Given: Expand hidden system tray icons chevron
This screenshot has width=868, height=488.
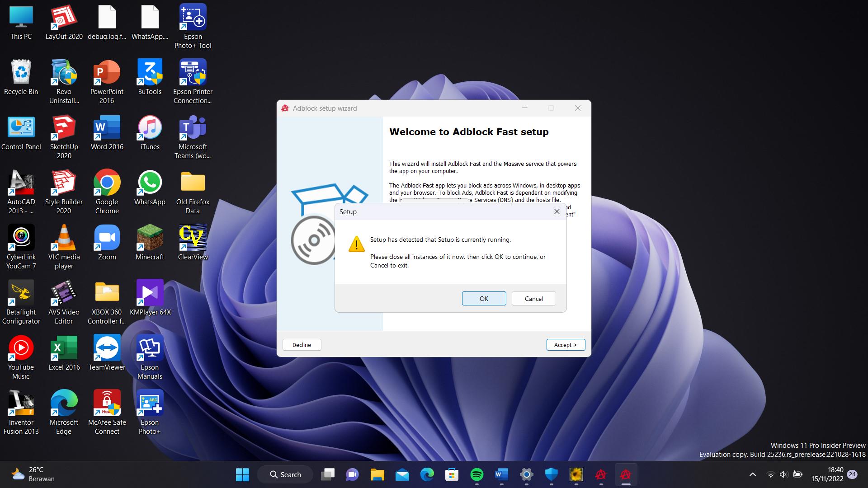Looking at the screenshot, I should 752,474.
